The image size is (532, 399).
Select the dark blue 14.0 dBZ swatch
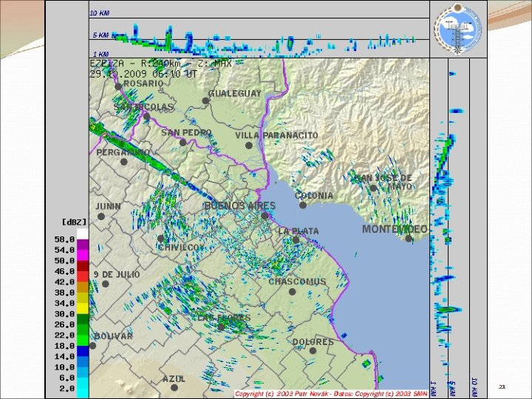(83, 351)
